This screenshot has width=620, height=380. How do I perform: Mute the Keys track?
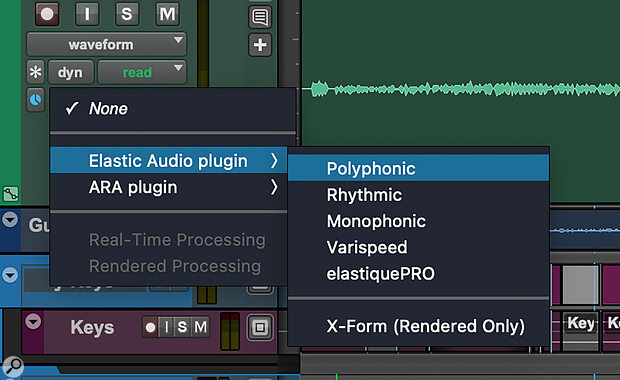click(x=200, y=327)
